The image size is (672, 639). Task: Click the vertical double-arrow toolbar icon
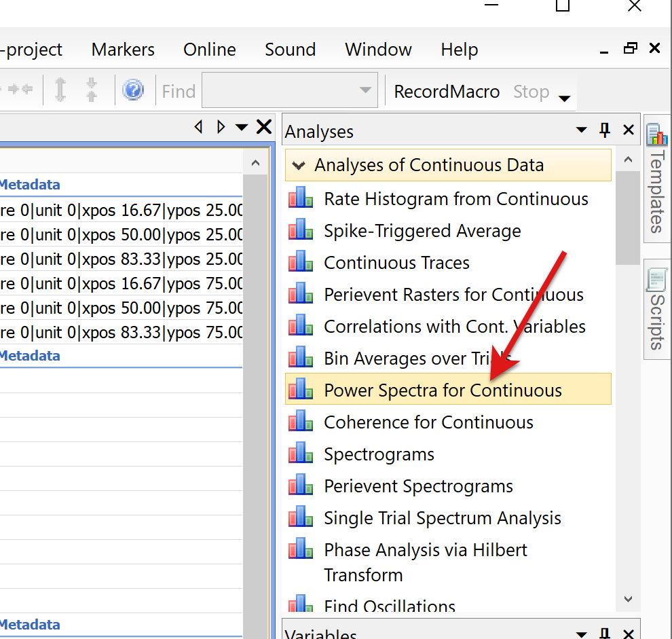coord(60,90)
